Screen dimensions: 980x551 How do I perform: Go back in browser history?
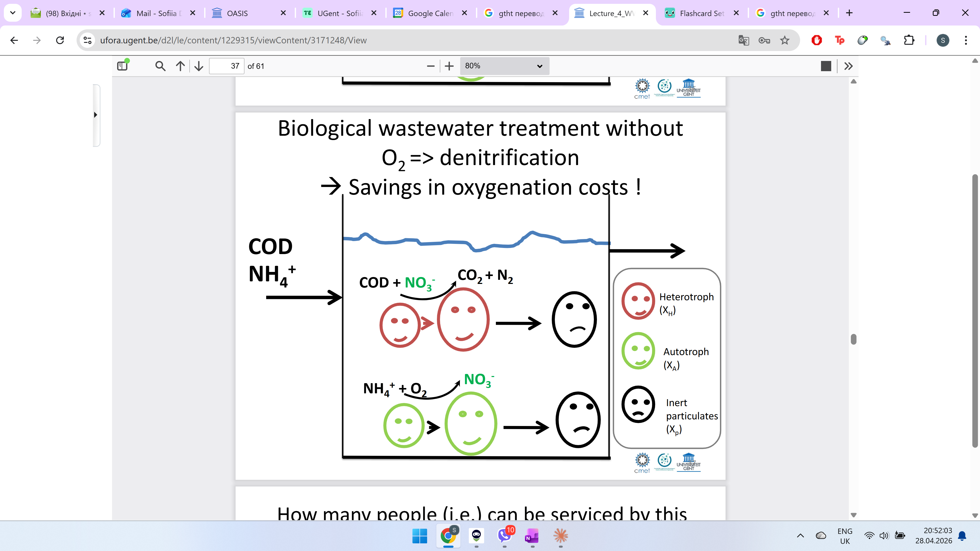point(15,40)
